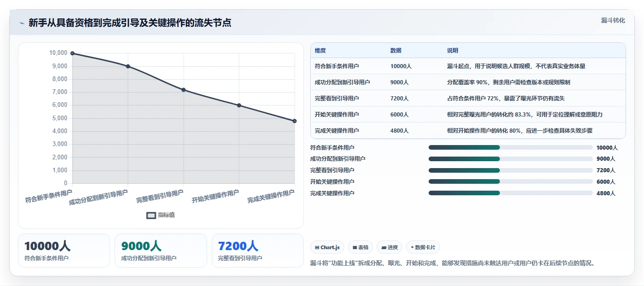Click y-axis label 5,000

[59, 118]
